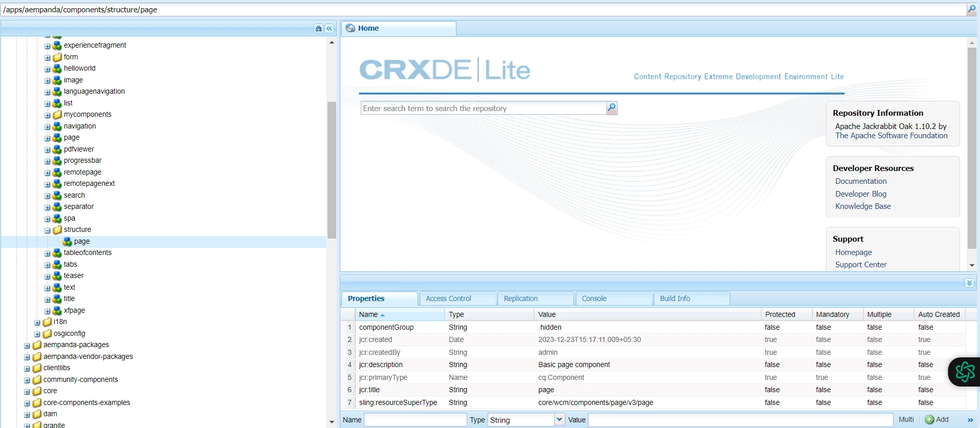Image resolution: width=980 pixels, height=428 pixels.
Task: Select the aempanda-vendor-packages folder node
Action: [88, 357]
